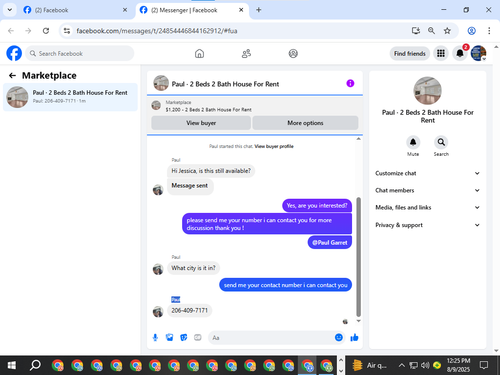Open the profile icon in top navigation

293,54
